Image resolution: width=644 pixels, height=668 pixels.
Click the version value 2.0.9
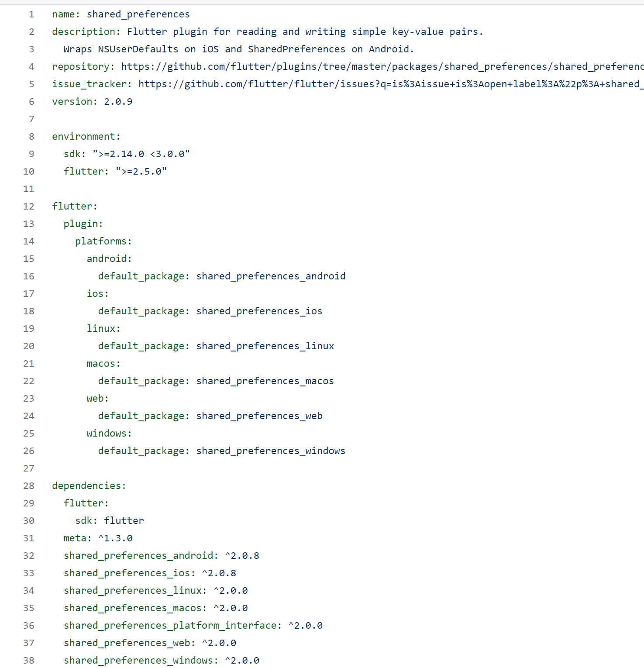118,102
